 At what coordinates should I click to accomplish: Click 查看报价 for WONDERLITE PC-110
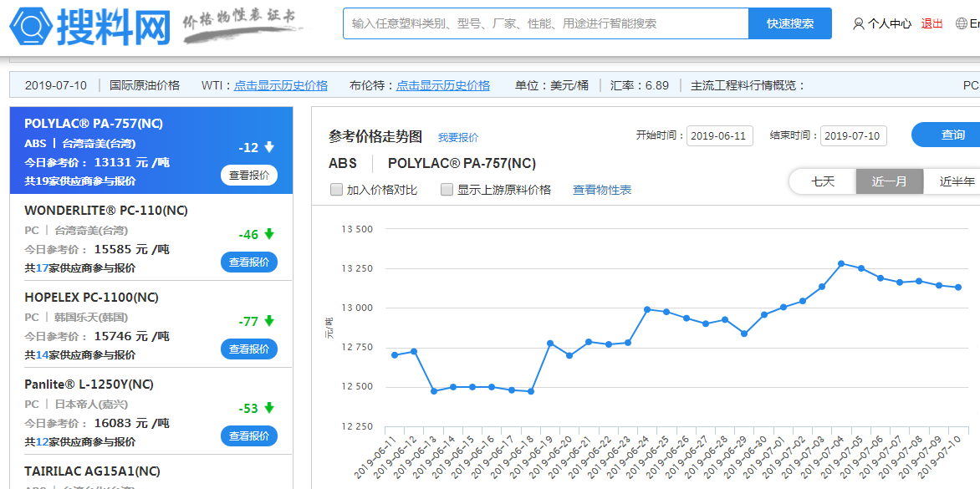pyautogui.click(x=249, y=262)
